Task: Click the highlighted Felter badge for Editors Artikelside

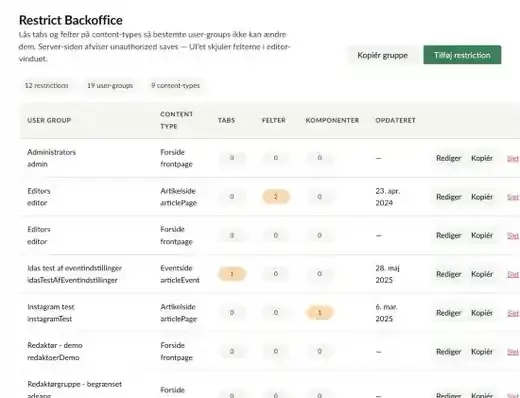Action: (x=276, y=197)
